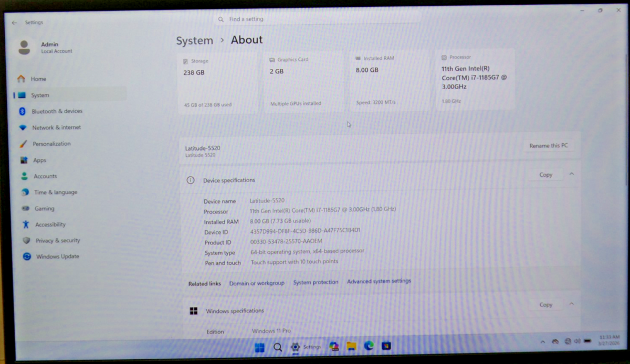Open taskbar Search icon

pyautogui.click(x=278, y=347)
